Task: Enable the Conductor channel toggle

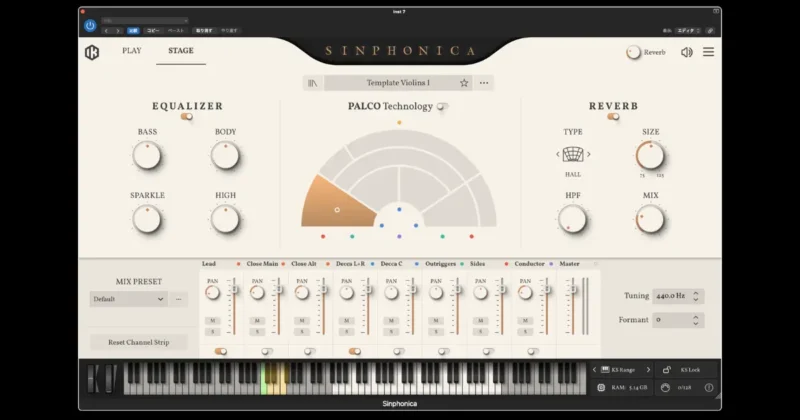Action: (533, 351)
